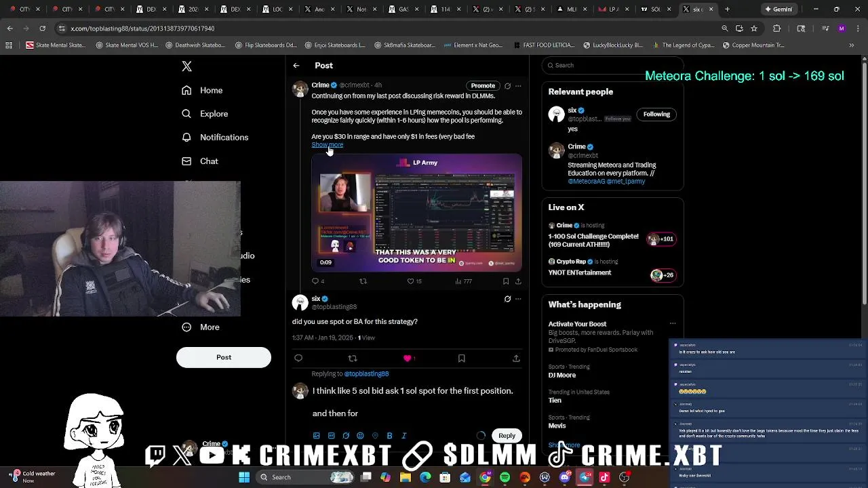View analytics showing 777 views

pyautogui.click(x=464, y=281)
